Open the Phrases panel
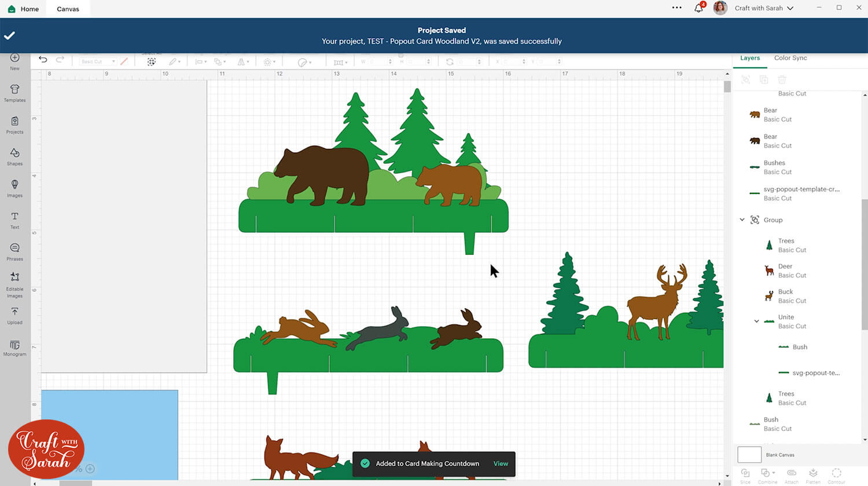 [15, 252]
